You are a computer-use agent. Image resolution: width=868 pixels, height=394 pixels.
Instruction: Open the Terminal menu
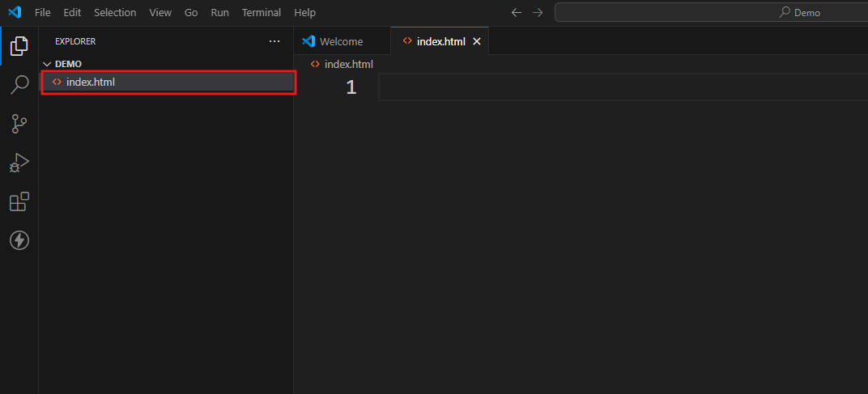click(262, 13)
